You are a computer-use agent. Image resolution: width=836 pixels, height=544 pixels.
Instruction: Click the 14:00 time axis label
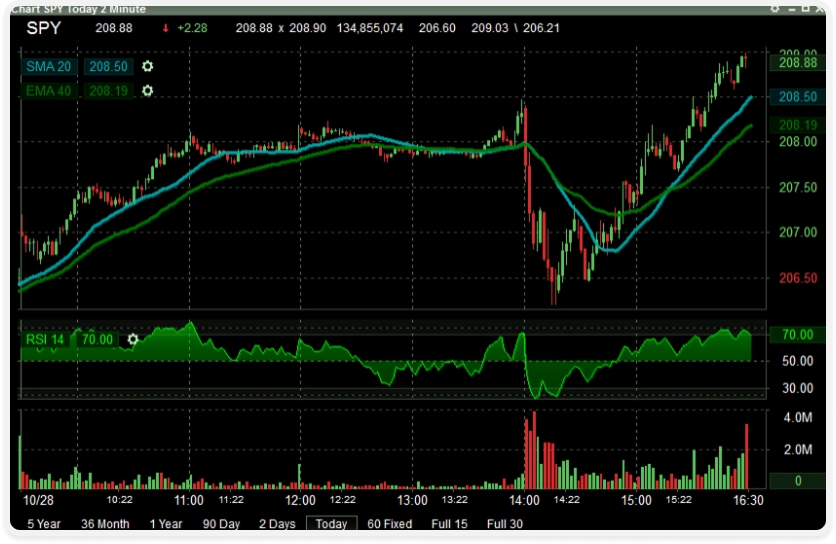click(524, 500)
